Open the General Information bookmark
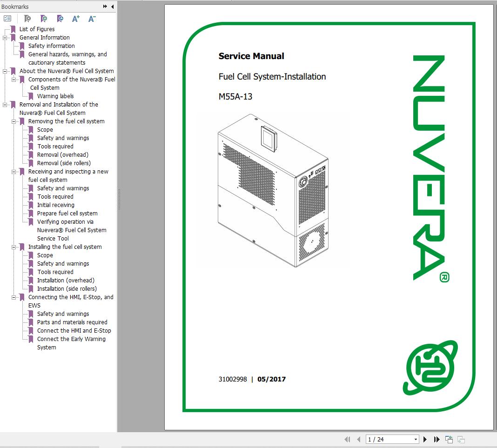497x448 pixels. click(44, 37)
